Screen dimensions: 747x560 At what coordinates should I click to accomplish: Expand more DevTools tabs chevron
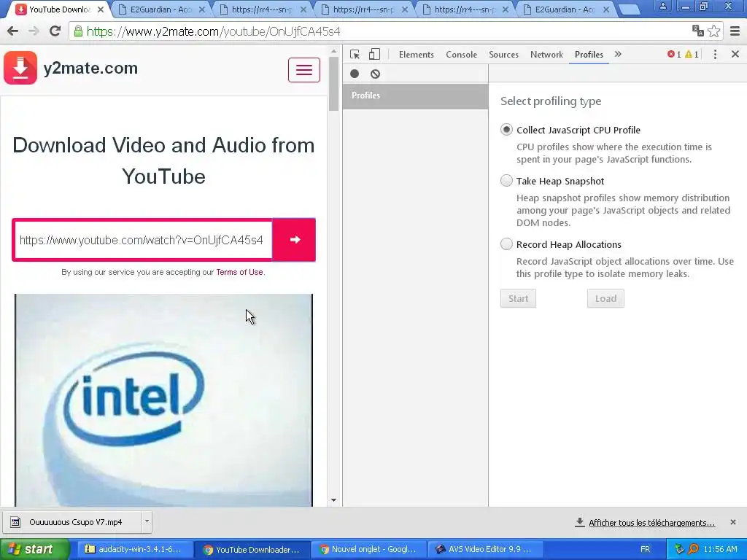(618, 54)
